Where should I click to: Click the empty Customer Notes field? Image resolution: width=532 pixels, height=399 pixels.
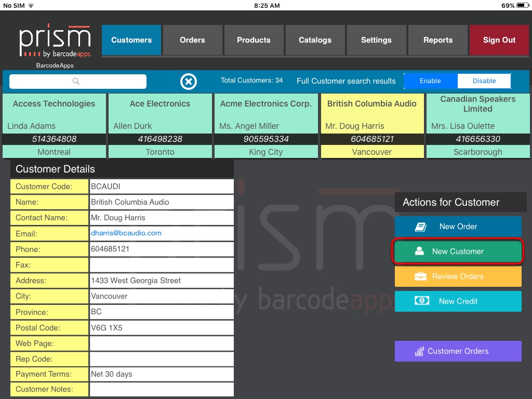(x=162, y=389)
